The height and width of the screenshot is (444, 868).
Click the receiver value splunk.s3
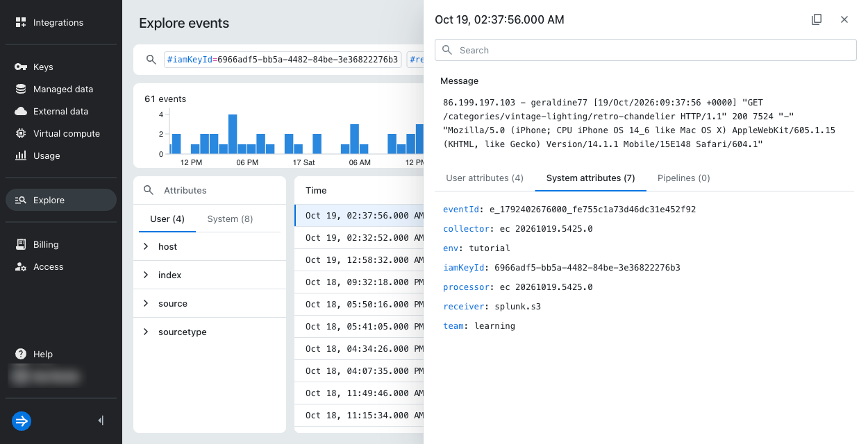click(x=517, y=307)
